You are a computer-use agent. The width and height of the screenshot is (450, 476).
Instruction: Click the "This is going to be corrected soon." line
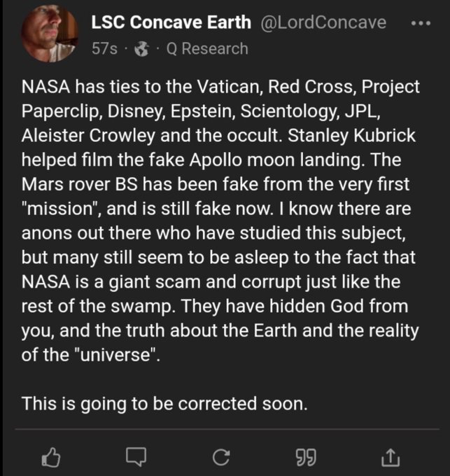coord(164,403)
